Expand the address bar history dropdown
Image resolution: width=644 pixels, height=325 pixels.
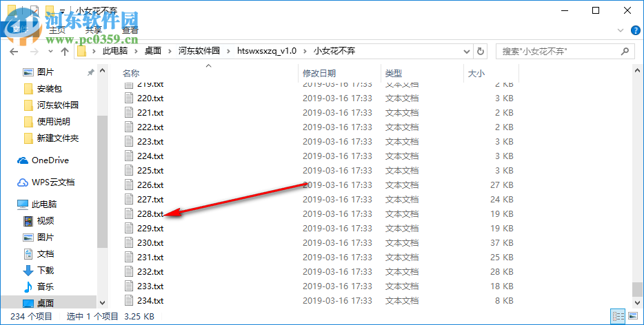point(467,51)
